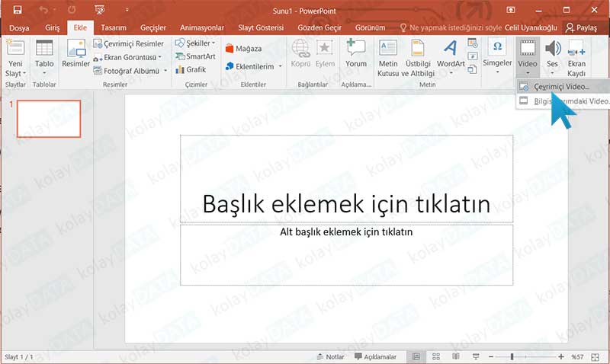This screenshot has width=610, height=364.
Task: Toggle the Notlar notes pane
Action: 330,356
